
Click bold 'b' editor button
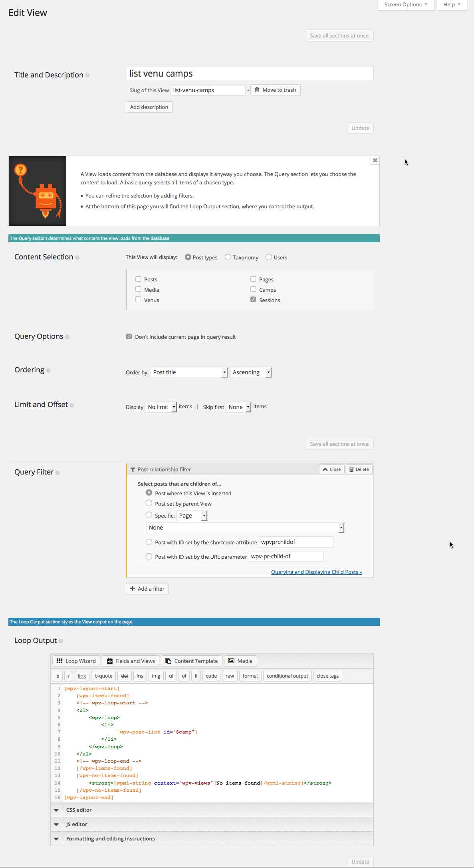(x=58, y=676)
